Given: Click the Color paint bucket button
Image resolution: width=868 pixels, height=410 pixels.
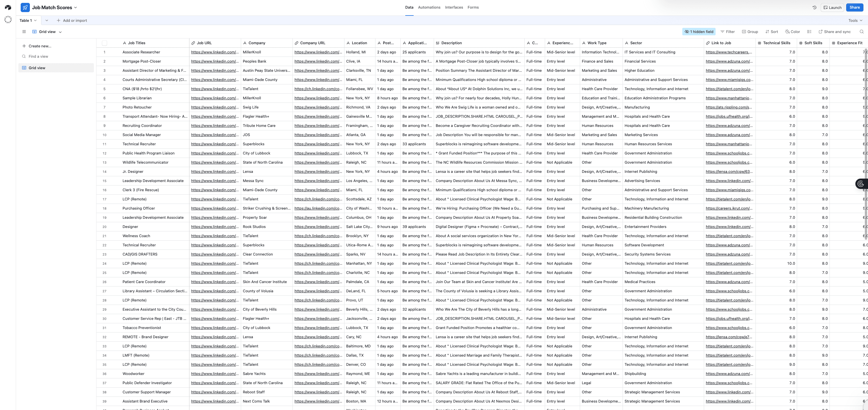Looking at the screenshot, I should pos(793,32).
